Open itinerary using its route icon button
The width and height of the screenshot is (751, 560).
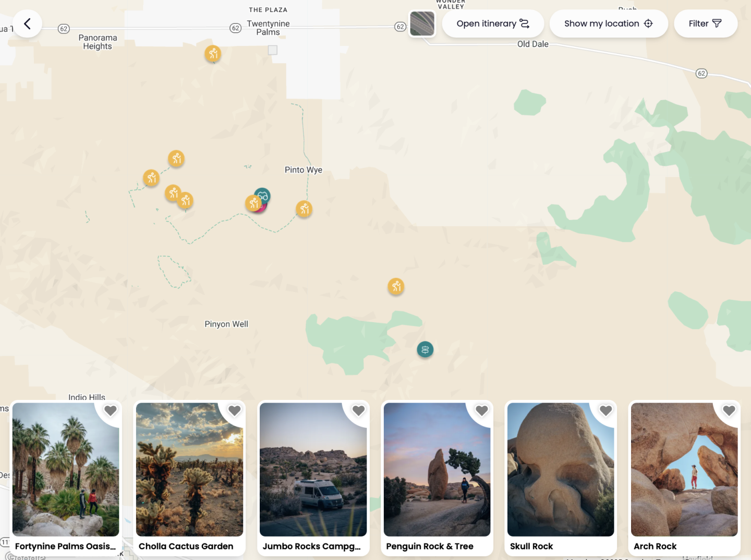492,23
